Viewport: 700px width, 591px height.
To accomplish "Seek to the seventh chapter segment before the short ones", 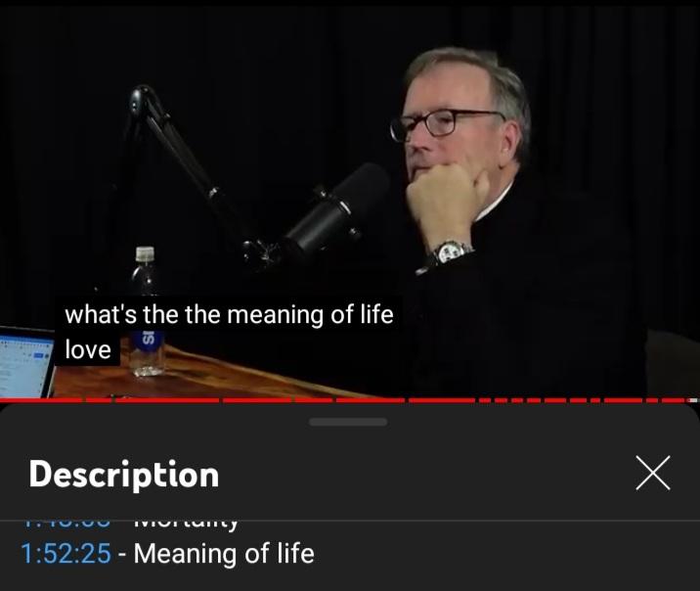I will click(x=442, y=400).
